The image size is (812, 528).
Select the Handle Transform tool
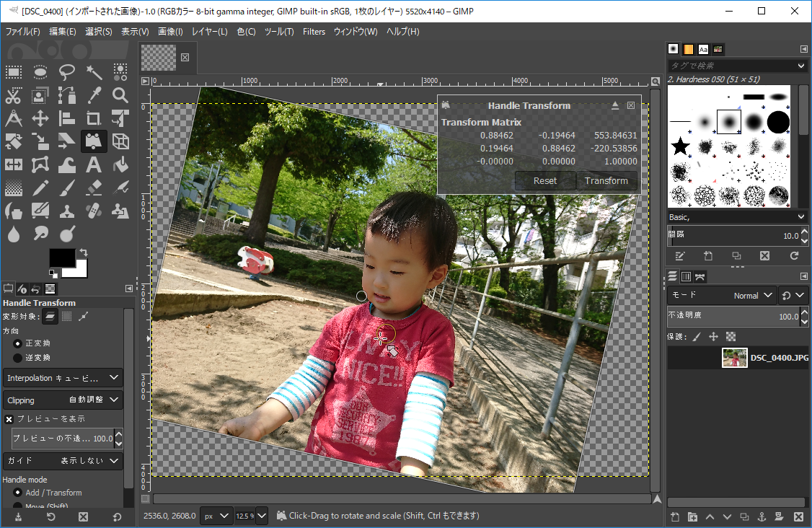(x=94, y=141)
